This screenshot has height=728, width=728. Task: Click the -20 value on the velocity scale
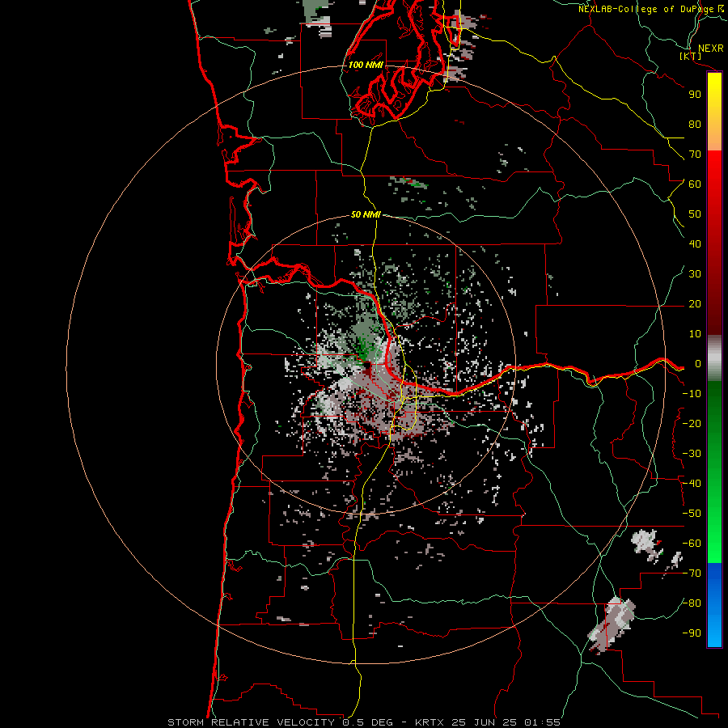tap(692, 424)
